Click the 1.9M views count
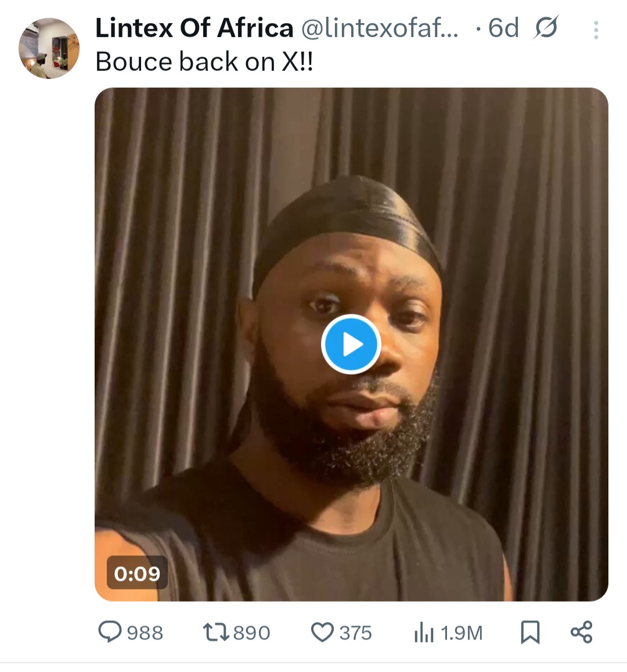 (462, 633)
